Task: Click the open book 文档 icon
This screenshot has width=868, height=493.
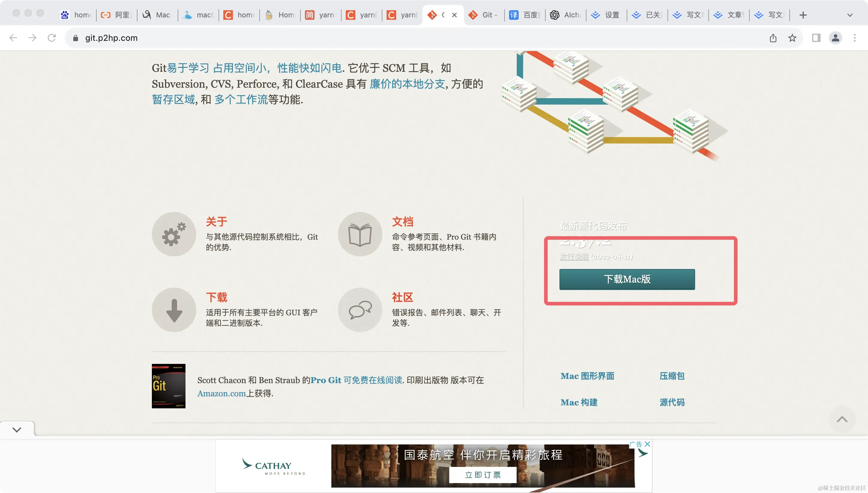Action: [360, 234]
